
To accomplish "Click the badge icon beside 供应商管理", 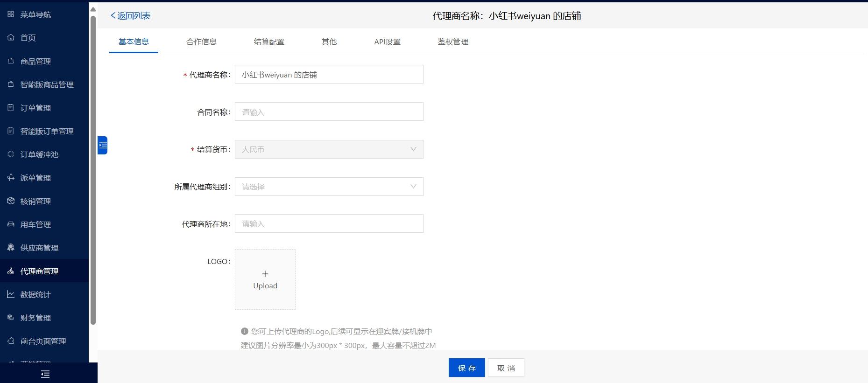I will click(x=11, y=247).
